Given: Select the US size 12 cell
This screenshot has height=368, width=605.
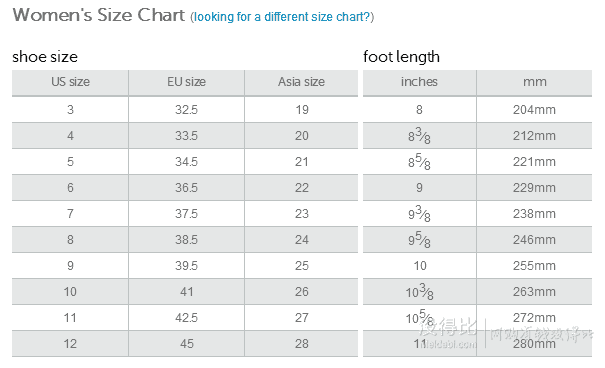Looking at the screenshot, I should [x=70, y=344].
